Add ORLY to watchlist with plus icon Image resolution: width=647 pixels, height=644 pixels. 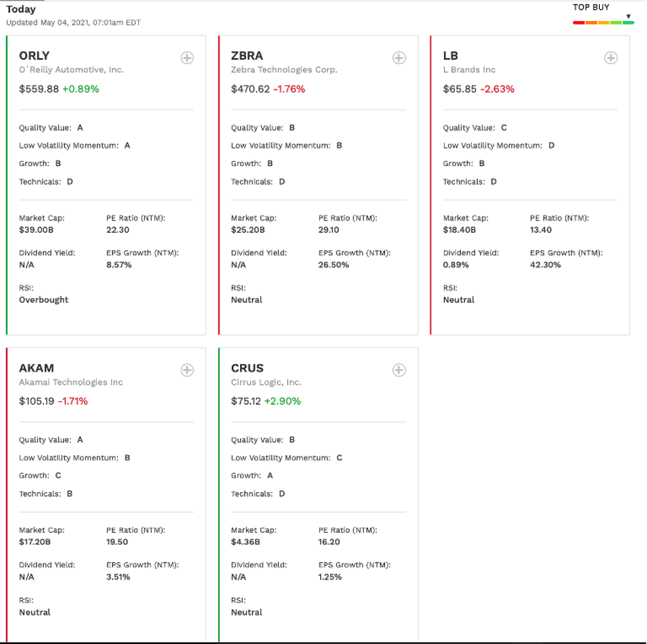tap(187, 58)
